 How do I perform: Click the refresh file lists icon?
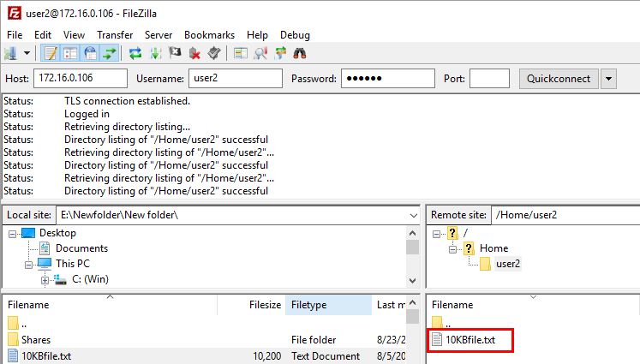pyautogui.click(x=135, y=53)
